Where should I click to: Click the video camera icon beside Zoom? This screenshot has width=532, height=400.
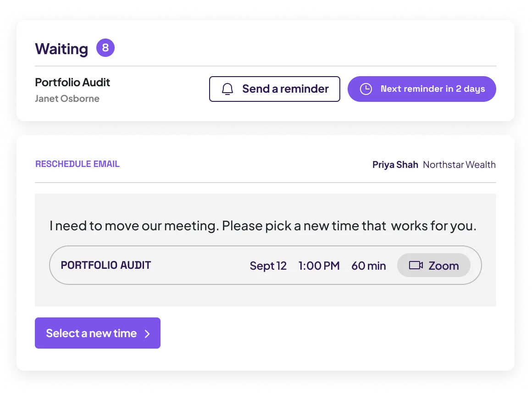tap(416, 265)
